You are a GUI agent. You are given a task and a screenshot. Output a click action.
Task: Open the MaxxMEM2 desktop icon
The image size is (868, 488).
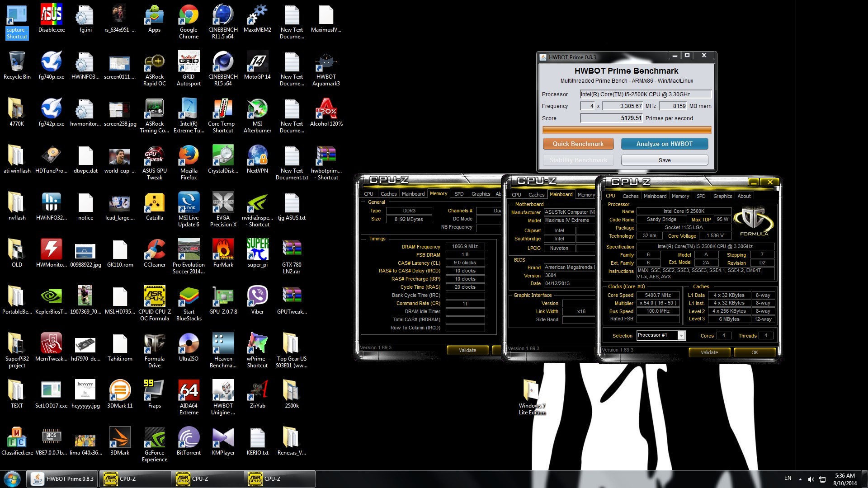coord(257,19)
